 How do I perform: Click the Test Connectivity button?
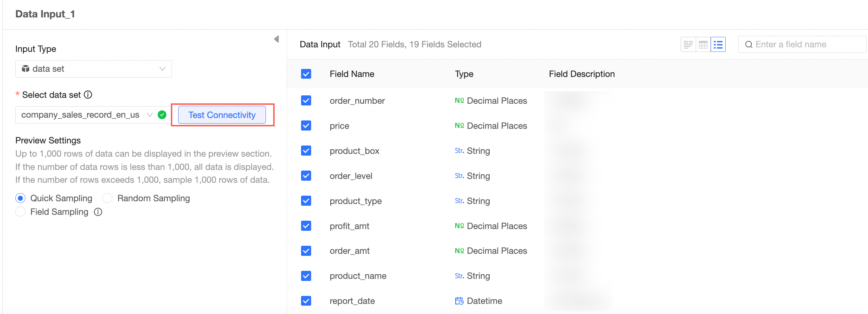coord(222,115)
